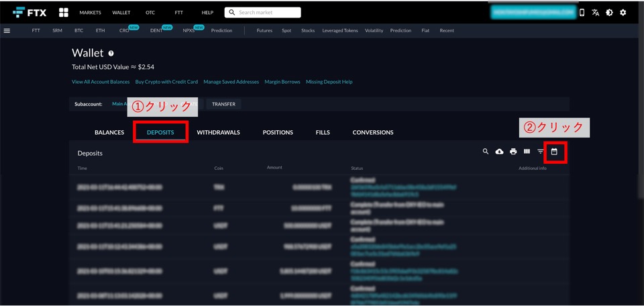Open the hamburger sidebar menu

[x=7, y=30]
